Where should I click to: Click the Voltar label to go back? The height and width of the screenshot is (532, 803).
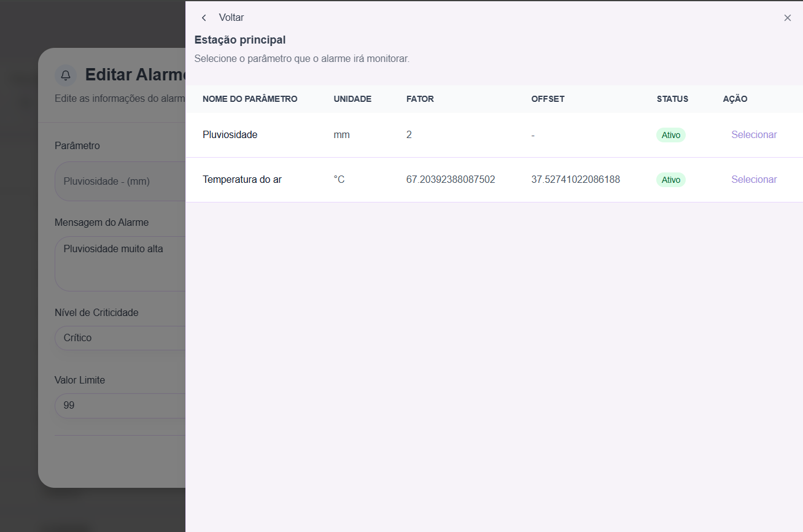pos(231,18)
